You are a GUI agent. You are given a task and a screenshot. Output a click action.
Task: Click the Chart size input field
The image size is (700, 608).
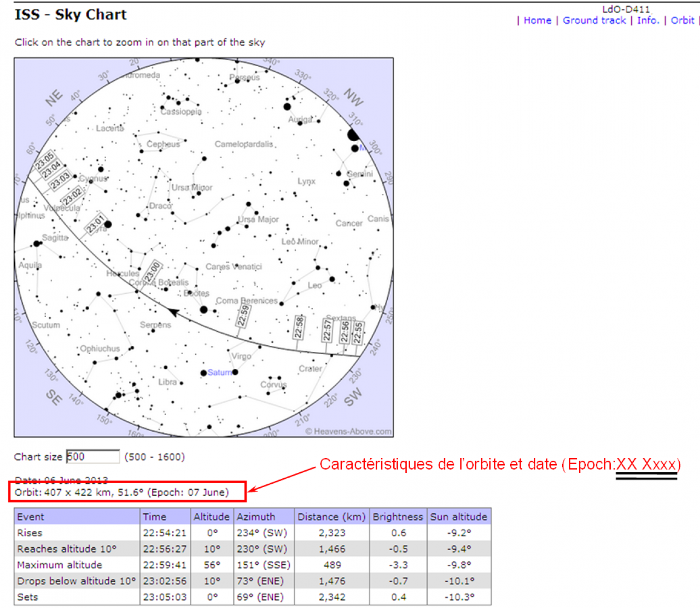pyautogui.click(x=93, y=456)
